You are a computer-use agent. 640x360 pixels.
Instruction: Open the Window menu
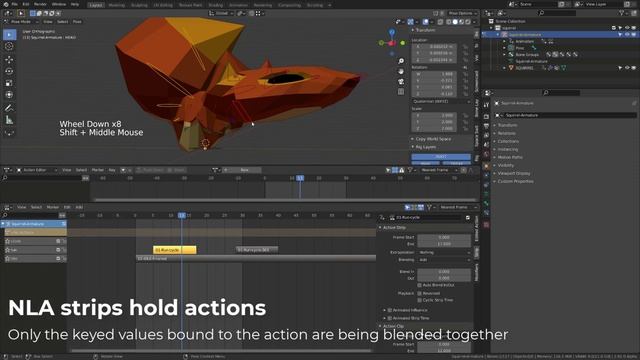59,4
